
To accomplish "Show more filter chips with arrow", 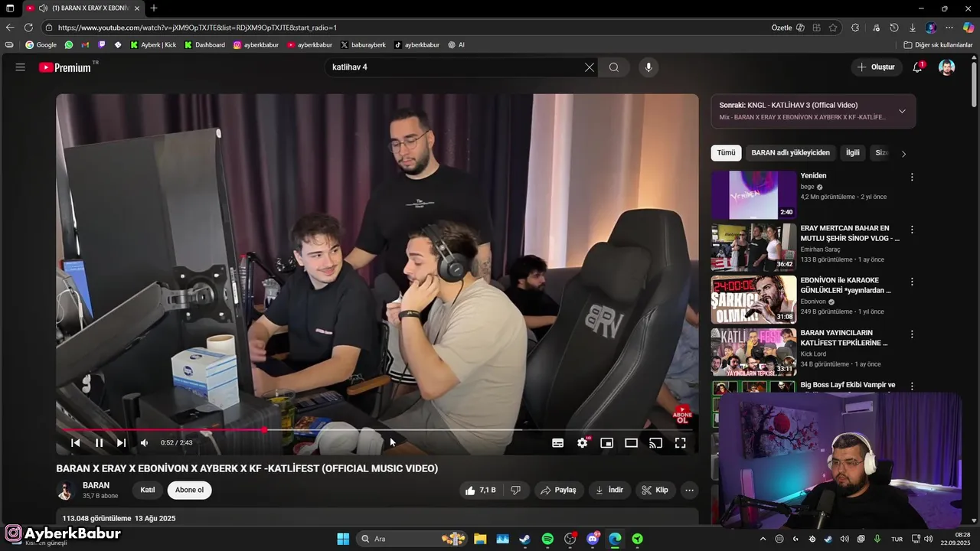I will pyautogui.click(x=903, y=153).
